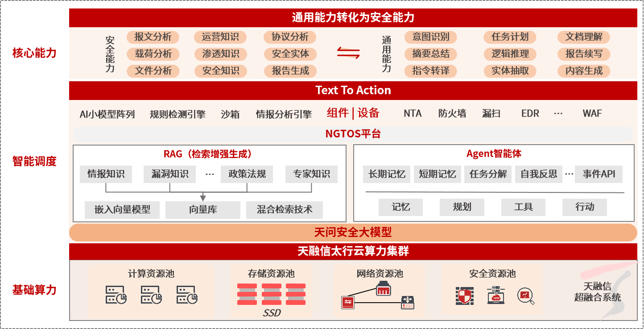Select the 事件API box
The image size is (644, 329).
(599, 174)
